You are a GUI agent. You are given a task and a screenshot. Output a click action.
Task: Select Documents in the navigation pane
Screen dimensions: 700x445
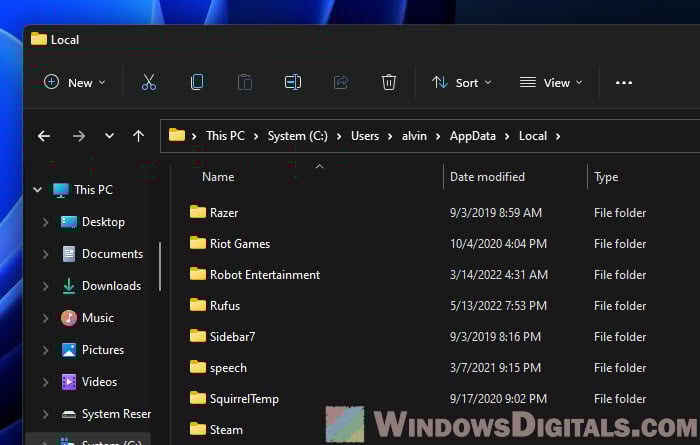(x=112, y=254)
